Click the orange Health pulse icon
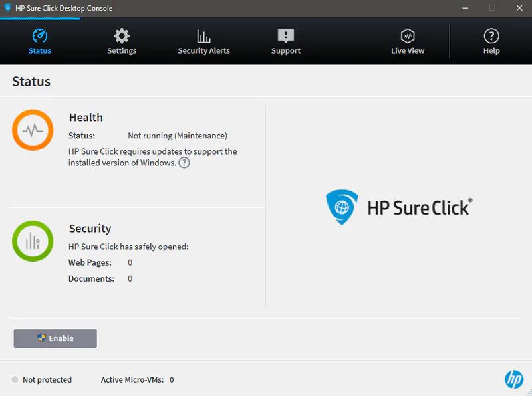The height and width of the screenshot is (396, 532). pos(33,130)
